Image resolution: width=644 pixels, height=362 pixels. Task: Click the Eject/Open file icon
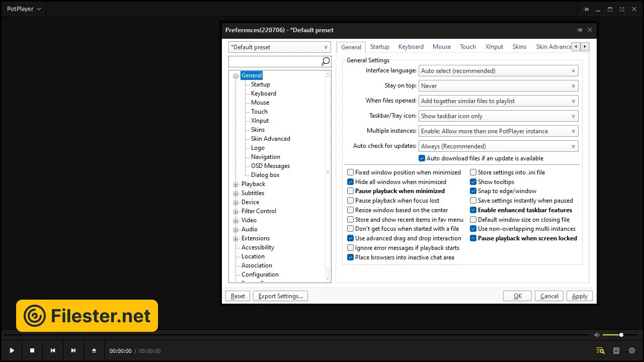[94, 350]
